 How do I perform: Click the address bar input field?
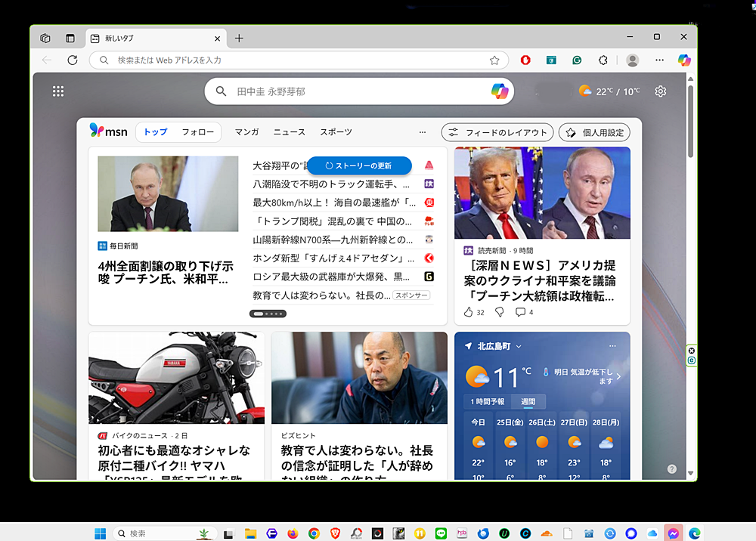point(299,60)
